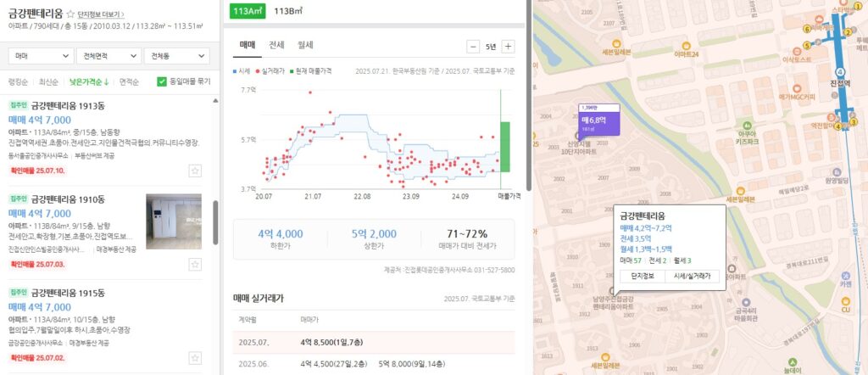The width and height of the screenshot is (868, 375).
Task: Click the 남양주진접금강펜테리움아파트 complex pin
Action: 612,291
